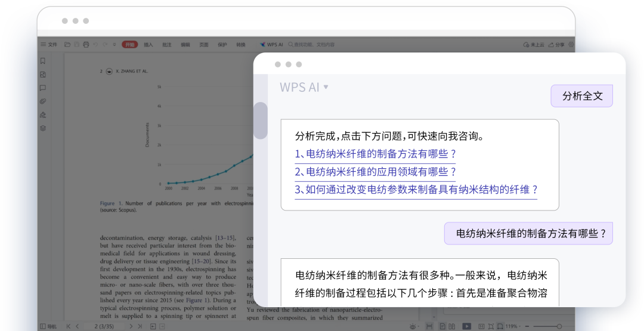Go to last page arrow in status bar

[140, 326]
